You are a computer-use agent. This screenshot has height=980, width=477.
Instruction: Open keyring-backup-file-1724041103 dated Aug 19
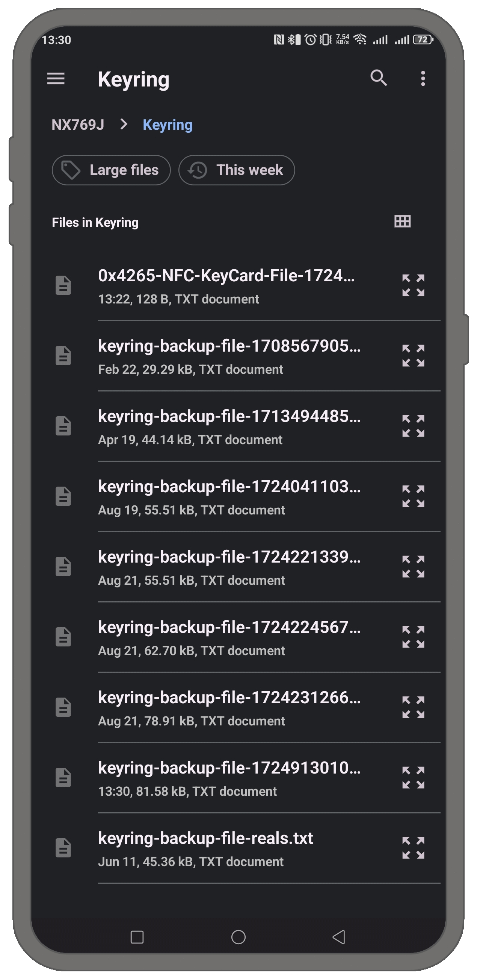pyautogui.click(x=229, y=496)
